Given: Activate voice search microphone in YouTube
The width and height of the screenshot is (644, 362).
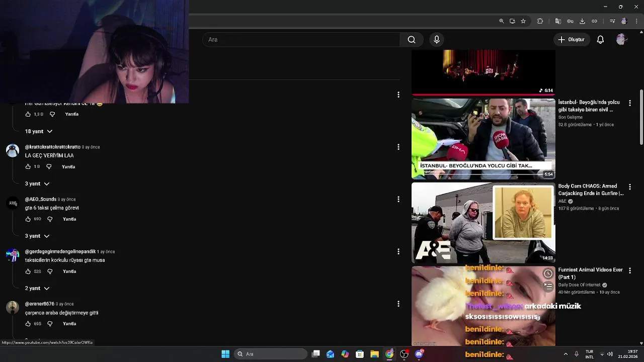Looking at the screenshot, I should pyautogui.click(x=437, y=40).
